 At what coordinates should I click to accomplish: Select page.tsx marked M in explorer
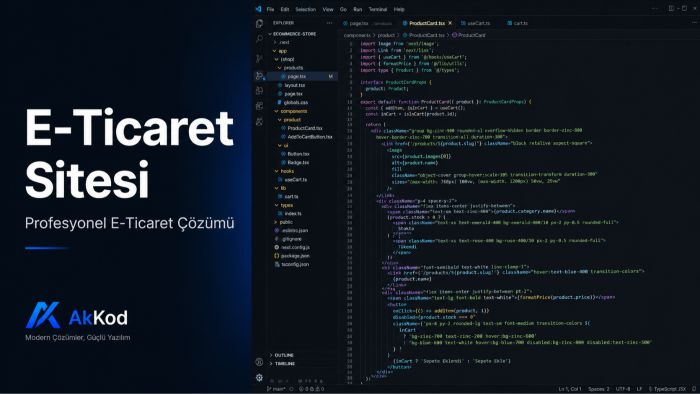(x=302, y=77)
